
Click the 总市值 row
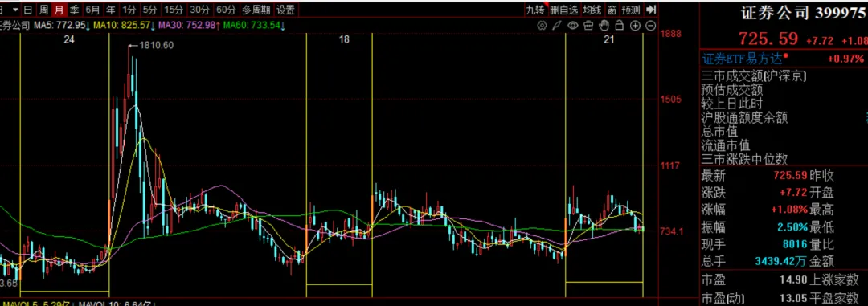coord(719,131)
